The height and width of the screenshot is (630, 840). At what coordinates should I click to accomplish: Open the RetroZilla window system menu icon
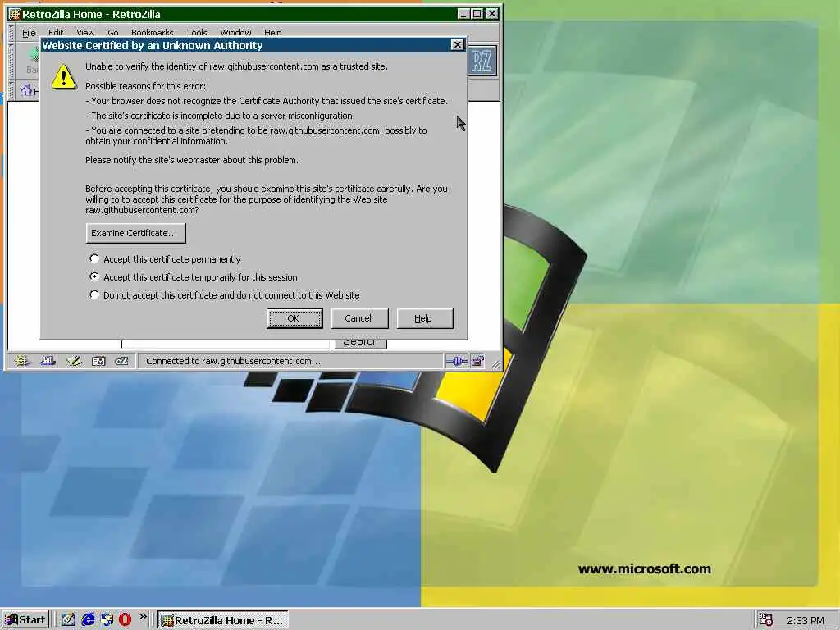pos(15,14)
